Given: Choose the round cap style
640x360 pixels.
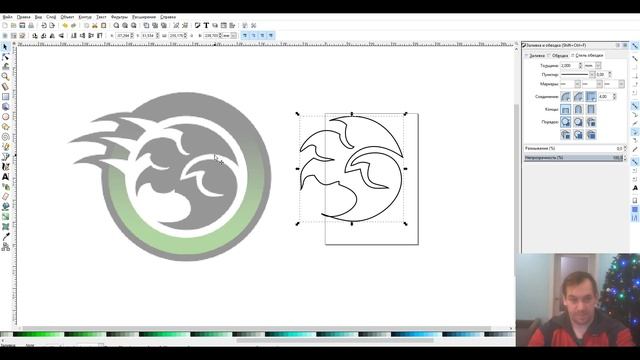Looking at the screenshot, I should pyautogui.click(x=578, y=109).
